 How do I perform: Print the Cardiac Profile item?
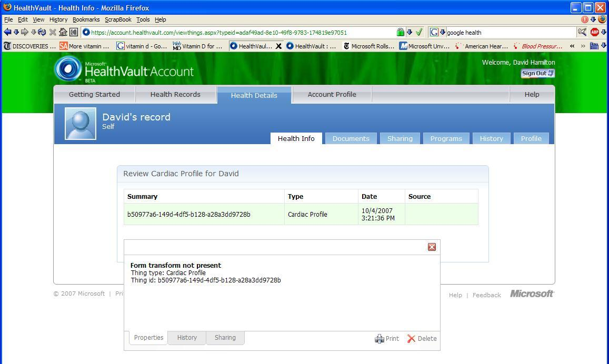pos(387,338)
